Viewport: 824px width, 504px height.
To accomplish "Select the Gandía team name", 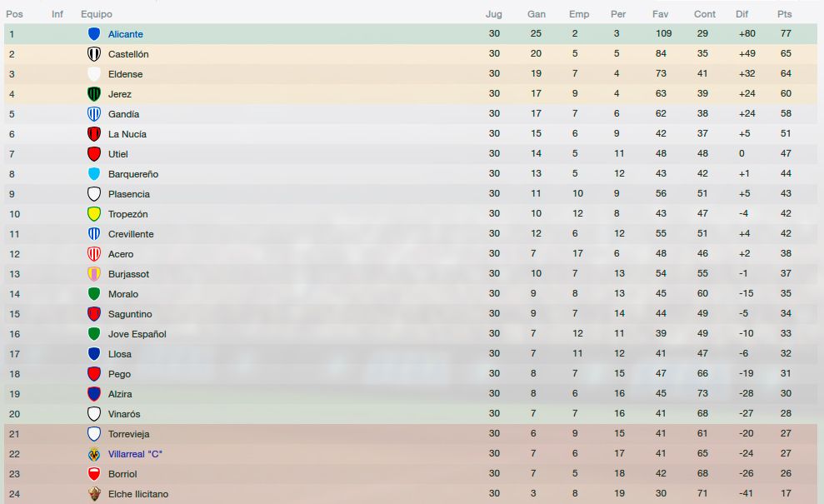I will coord(123,114).
